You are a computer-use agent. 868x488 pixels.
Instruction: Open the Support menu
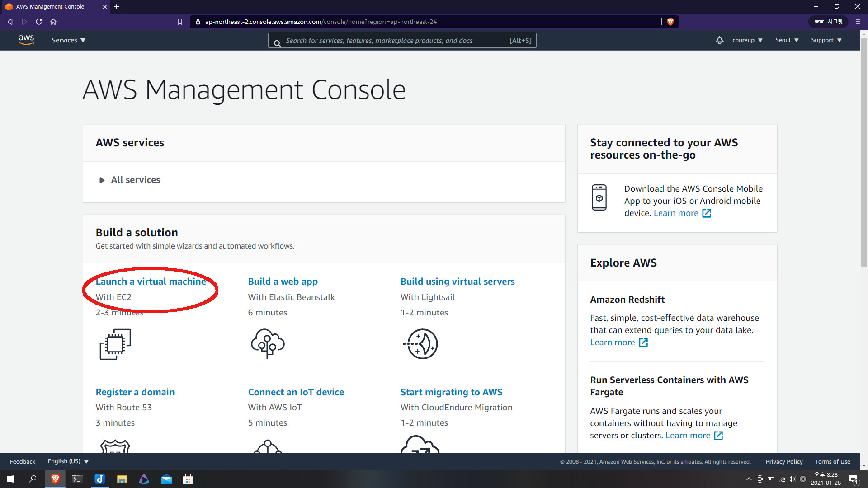(x=826, y=40)
